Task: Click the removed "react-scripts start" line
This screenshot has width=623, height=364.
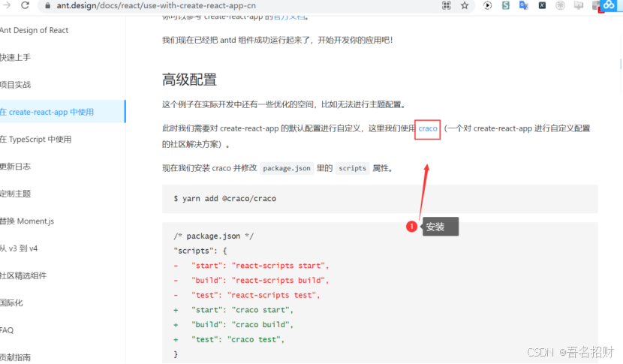Action: tap(251, 266)
